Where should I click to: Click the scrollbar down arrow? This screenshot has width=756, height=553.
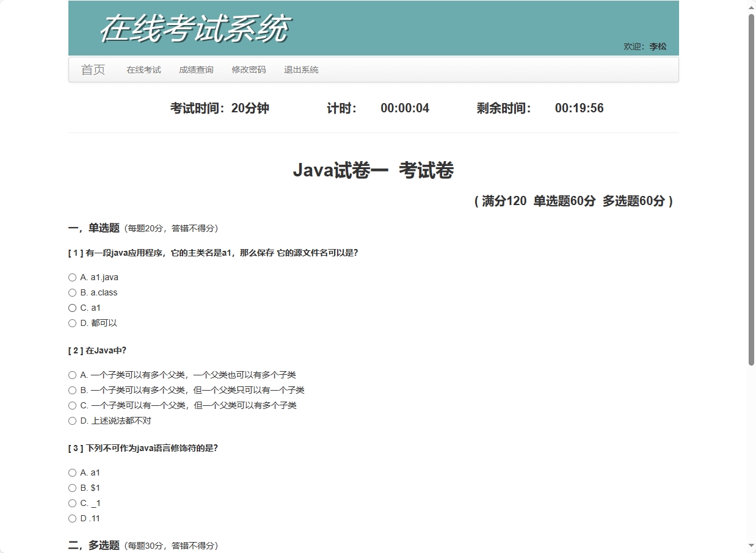click(x=751, y=546)
